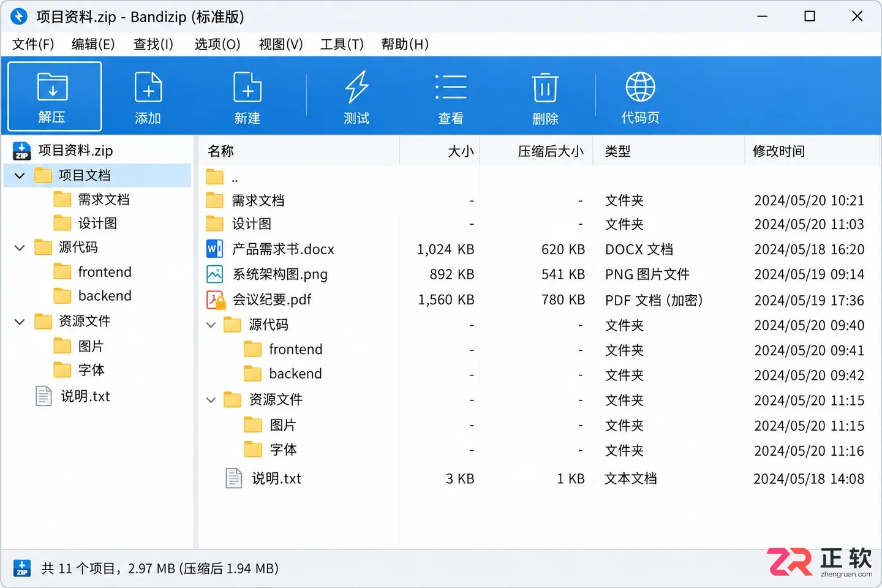Click the PDF 文档 (加密) type cell

(x=654, y=300)
